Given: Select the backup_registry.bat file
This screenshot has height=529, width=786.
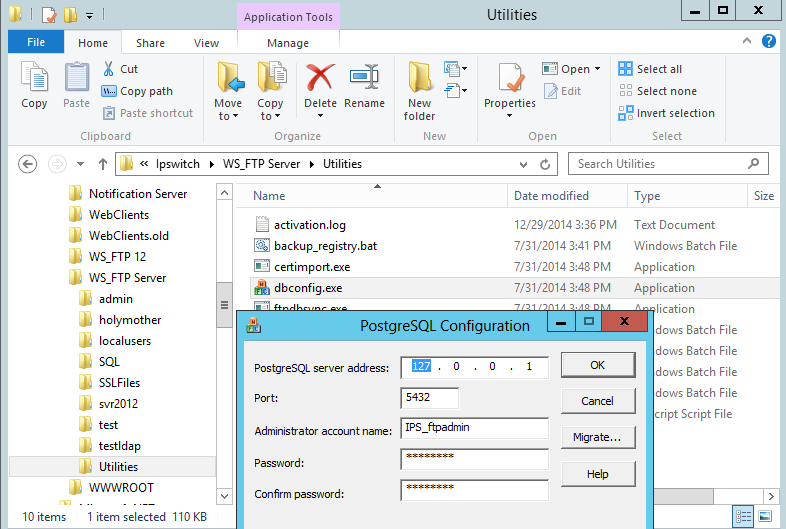Looking at the screenshot, I should click(325, 246).
